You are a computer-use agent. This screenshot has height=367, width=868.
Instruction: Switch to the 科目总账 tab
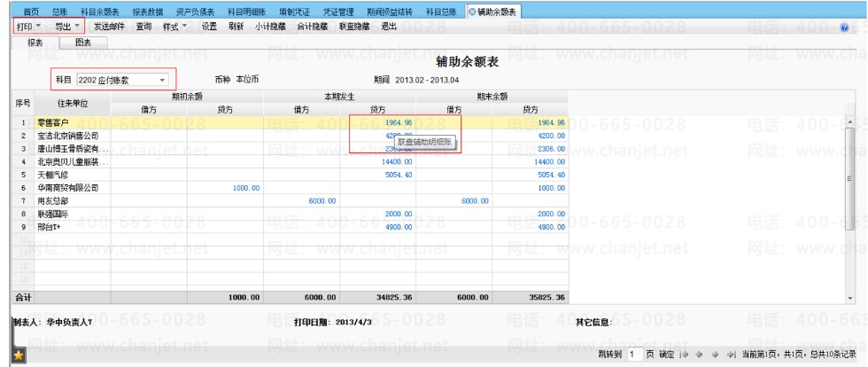coord(442,12)
